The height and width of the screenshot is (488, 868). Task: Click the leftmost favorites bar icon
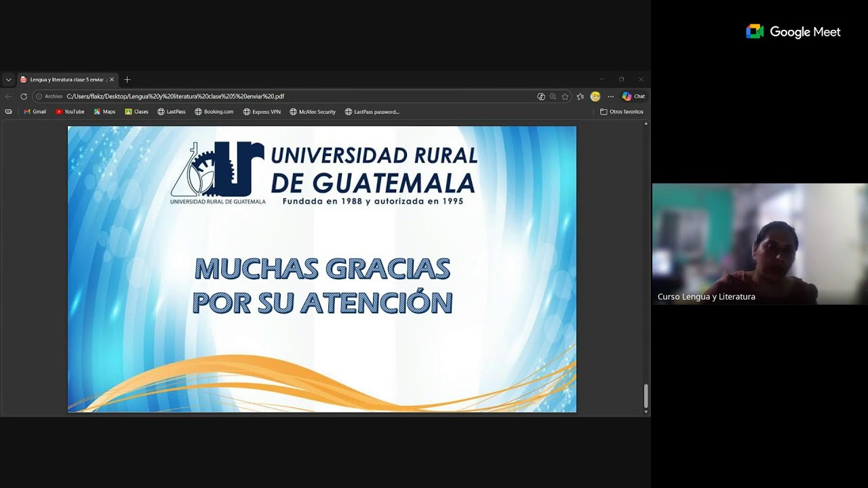(8, 112)
